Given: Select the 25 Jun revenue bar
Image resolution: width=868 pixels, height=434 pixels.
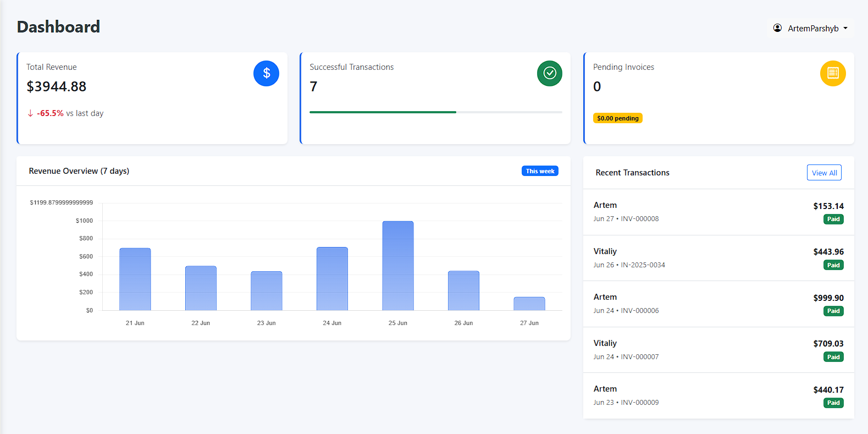Looking at the screenshot, I should (398, 266).
